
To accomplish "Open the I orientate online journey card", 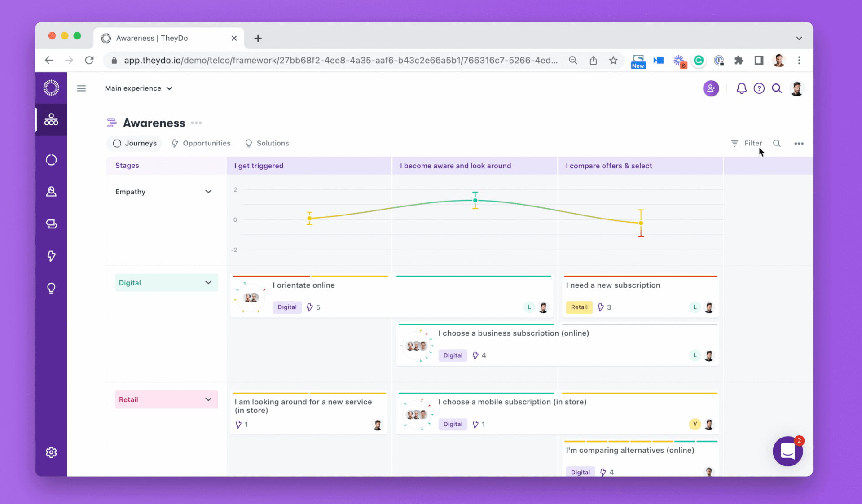I will (391, 296).
